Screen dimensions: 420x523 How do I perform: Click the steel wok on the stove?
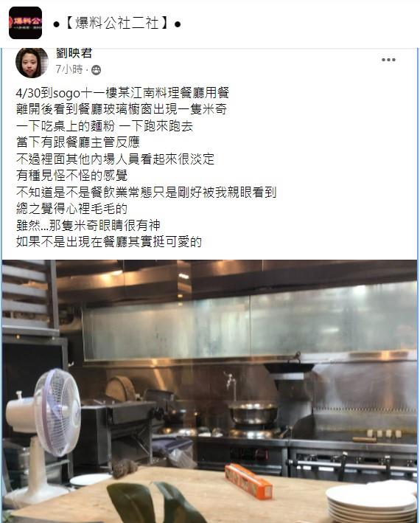tap(253, 412)
